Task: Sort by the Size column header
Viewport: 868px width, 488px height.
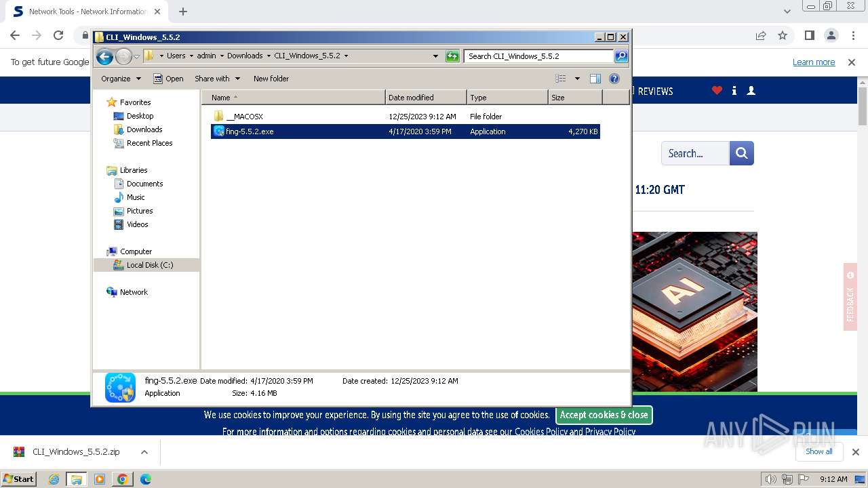Action: coord(575,98)
